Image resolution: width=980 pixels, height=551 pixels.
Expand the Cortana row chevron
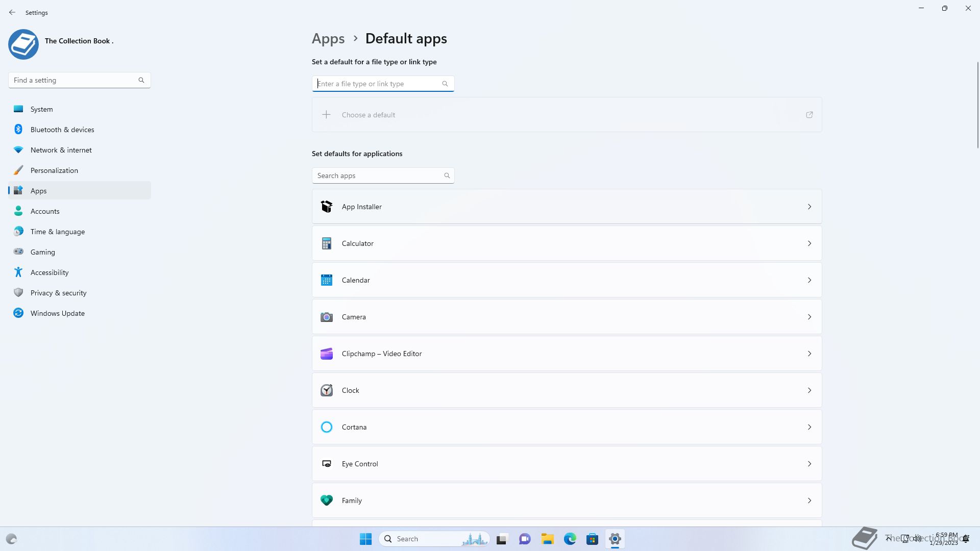coord(810,427)
